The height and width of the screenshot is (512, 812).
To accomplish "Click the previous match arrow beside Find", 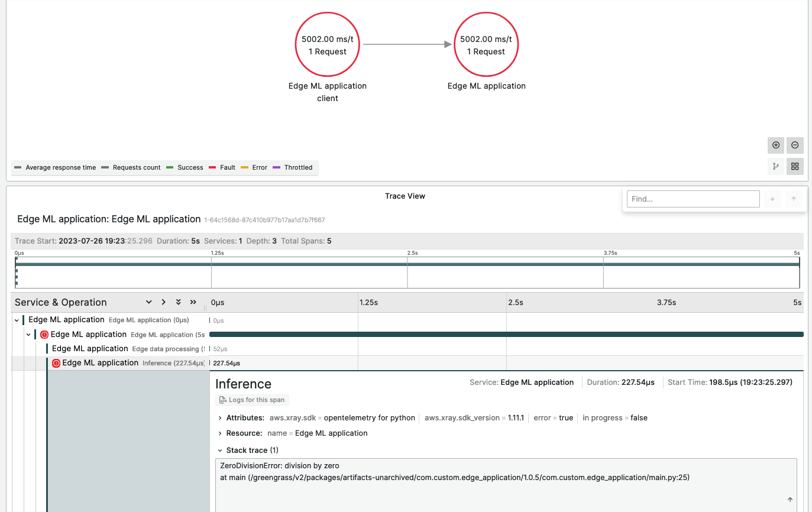I will click(x=794, y=199).
